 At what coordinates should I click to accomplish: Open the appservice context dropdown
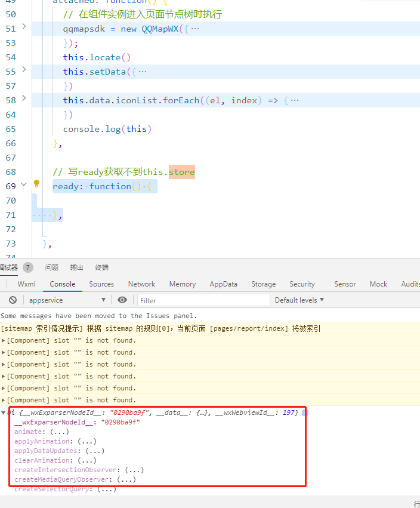point(66,300)
